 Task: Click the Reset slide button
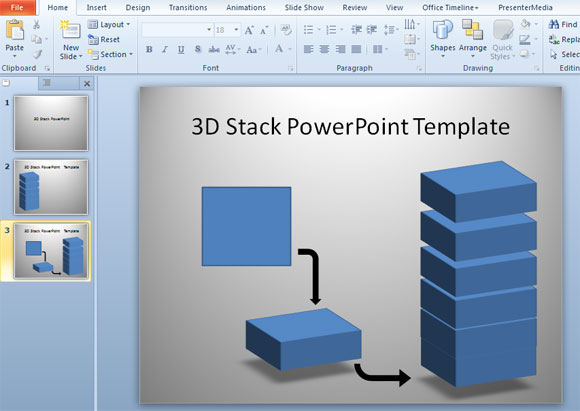[x=104, y=39]
